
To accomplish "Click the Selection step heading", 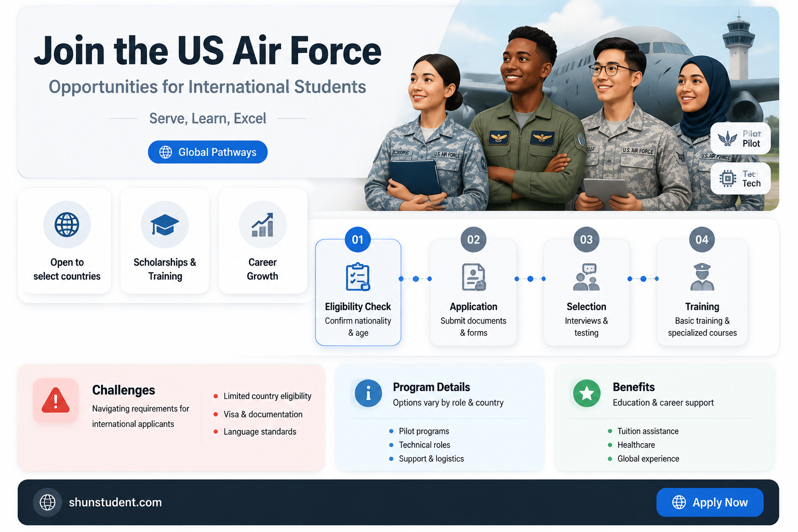I will click(x=587, y=307).
